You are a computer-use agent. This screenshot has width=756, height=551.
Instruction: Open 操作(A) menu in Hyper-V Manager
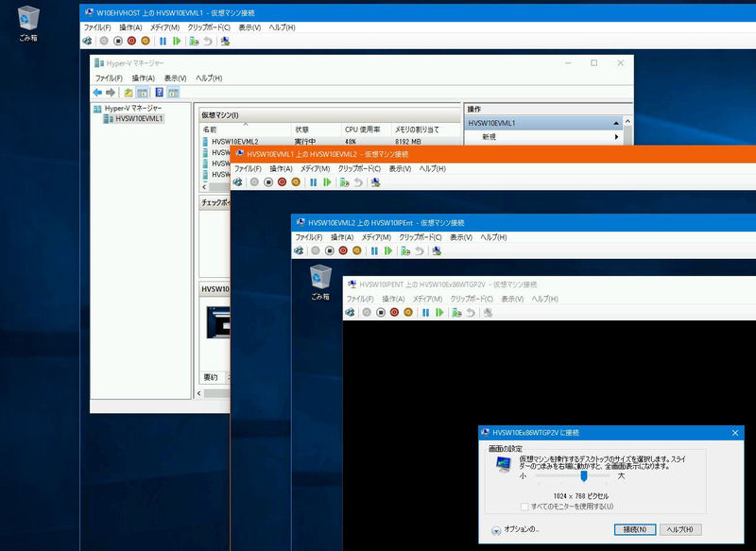[144, 78]
